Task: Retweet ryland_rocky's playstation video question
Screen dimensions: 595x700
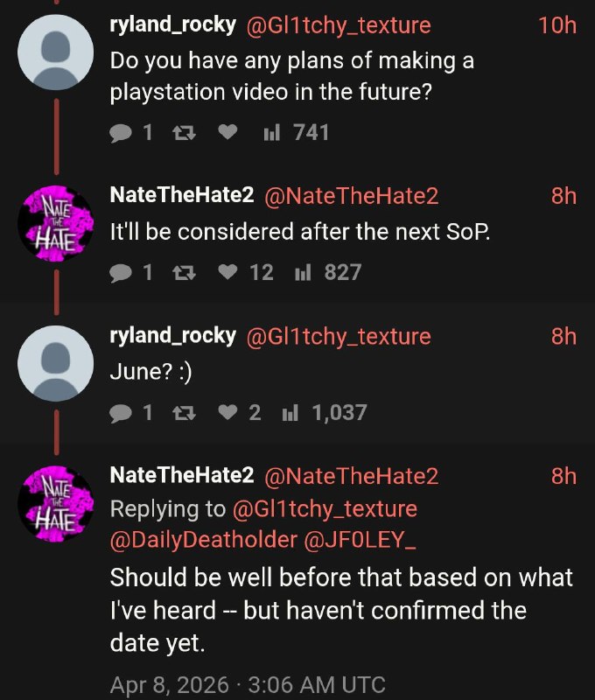Action: (184, 132)
